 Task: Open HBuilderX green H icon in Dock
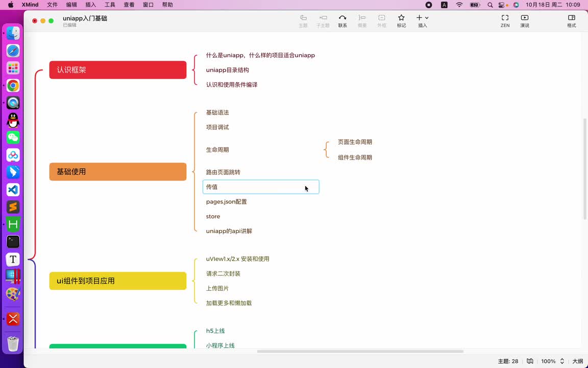click(x=13, y=224)
